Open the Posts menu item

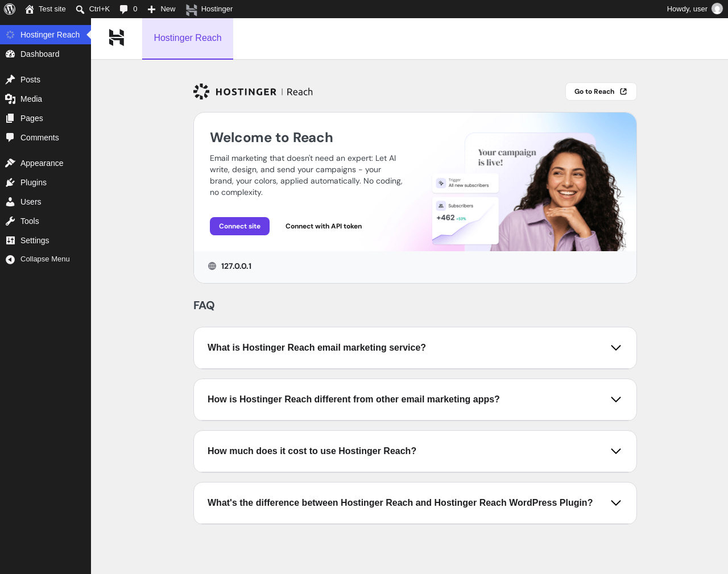pyautogui.click(x=45, y=80)
